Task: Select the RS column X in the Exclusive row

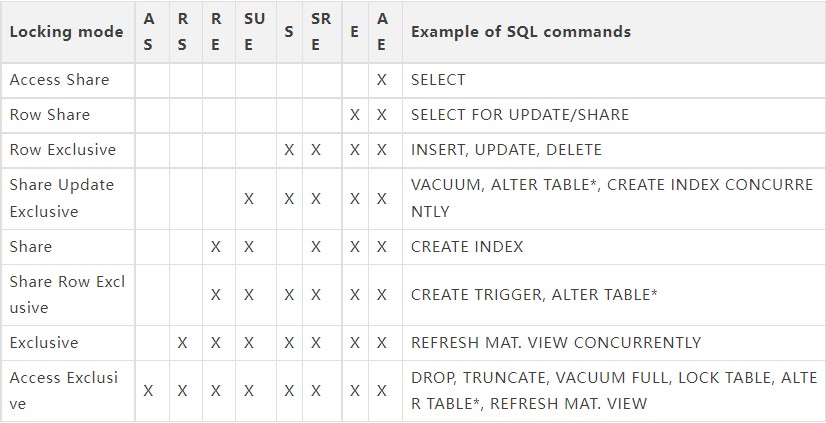Action: point(182,342)
